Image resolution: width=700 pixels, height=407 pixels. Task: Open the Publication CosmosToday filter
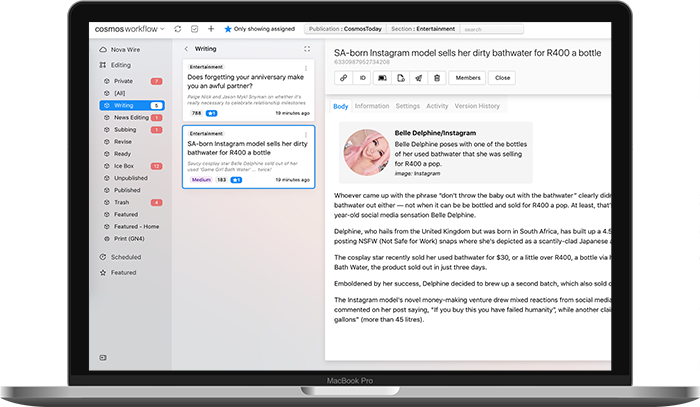click(345, 29)
